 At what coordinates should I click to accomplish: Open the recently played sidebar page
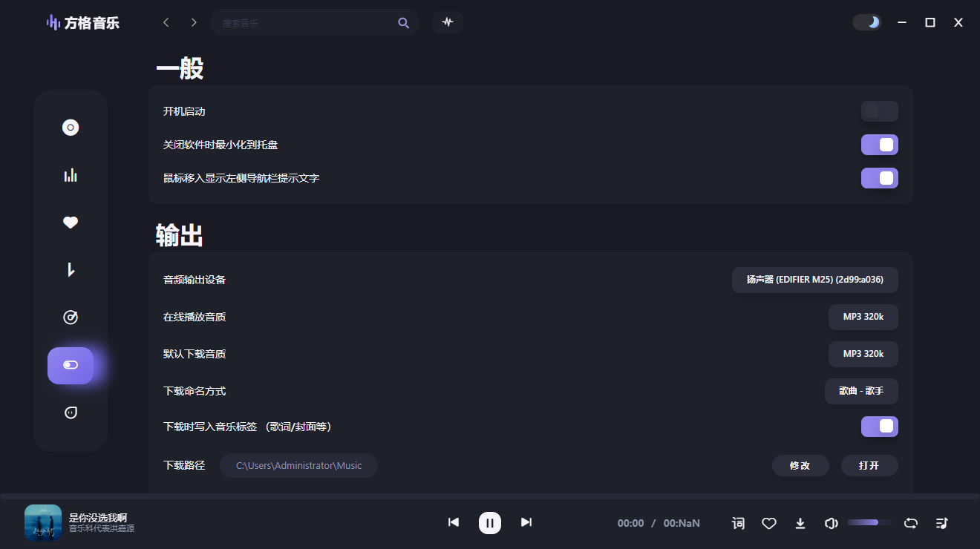pyautogui.click(x=71, y=317)
